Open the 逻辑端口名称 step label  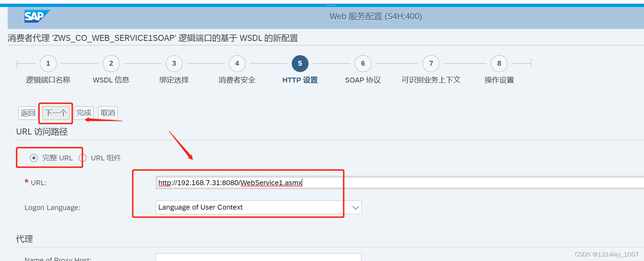pos(48,80)
